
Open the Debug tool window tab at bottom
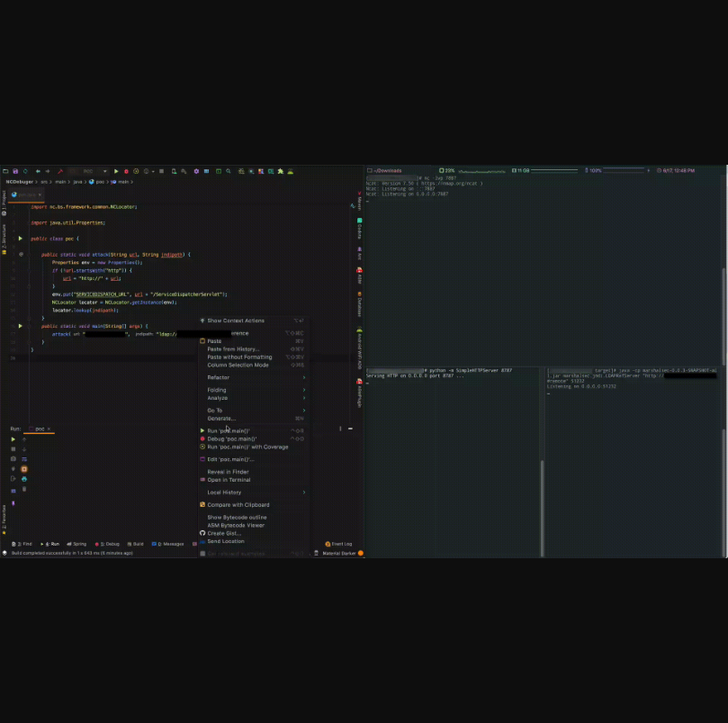(109, 544)
